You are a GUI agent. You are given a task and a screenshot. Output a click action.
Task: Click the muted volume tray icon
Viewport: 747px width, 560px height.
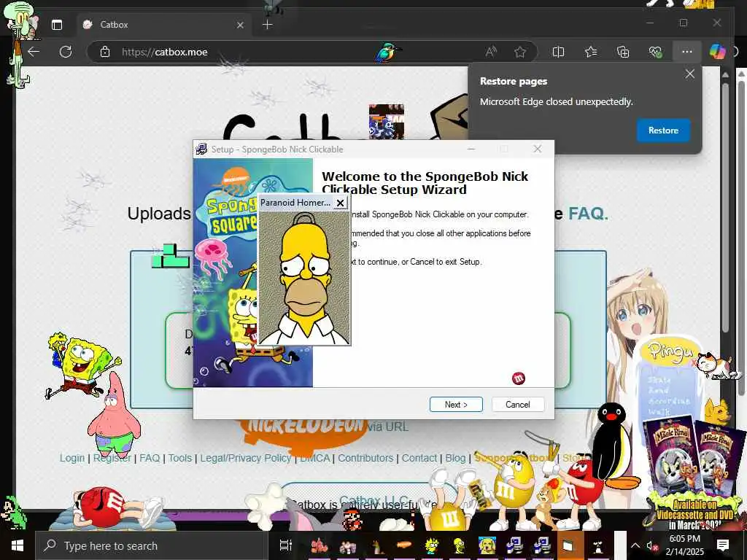pyautogui.click(x=651, y=545)
